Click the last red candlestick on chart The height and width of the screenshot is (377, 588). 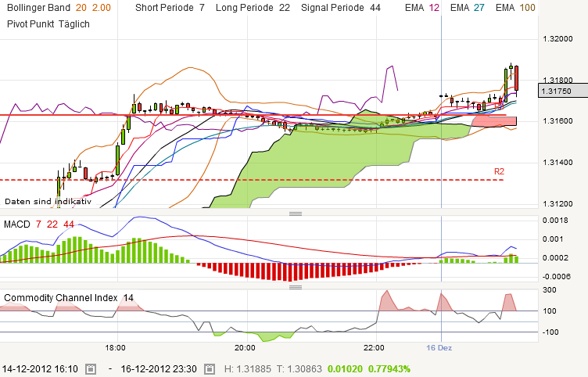point(516,78)
